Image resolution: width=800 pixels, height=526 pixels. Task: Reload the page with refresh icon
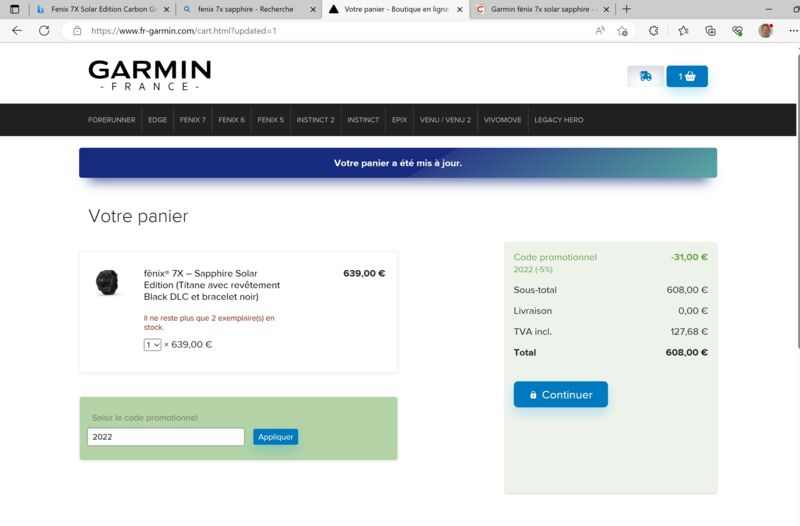pyautogui.click(x=44, y=31)
